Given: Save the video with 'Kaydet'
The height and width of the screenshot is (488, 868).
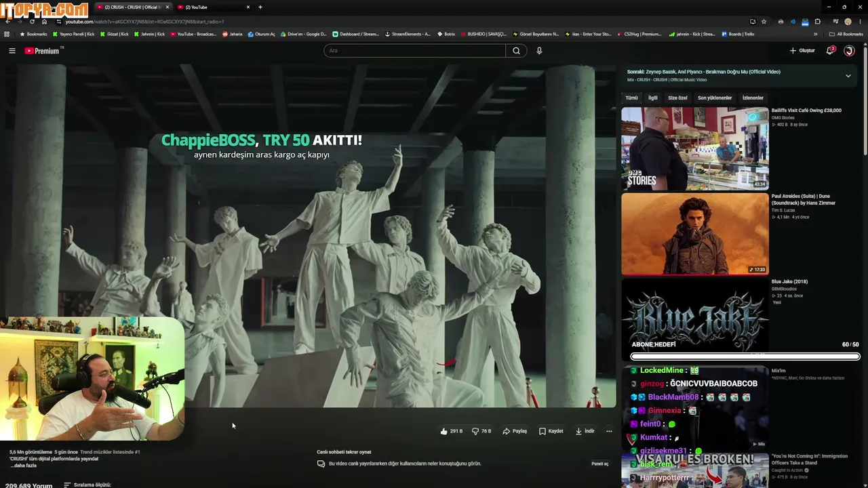Looking at the screenshot, I should 551,431.
